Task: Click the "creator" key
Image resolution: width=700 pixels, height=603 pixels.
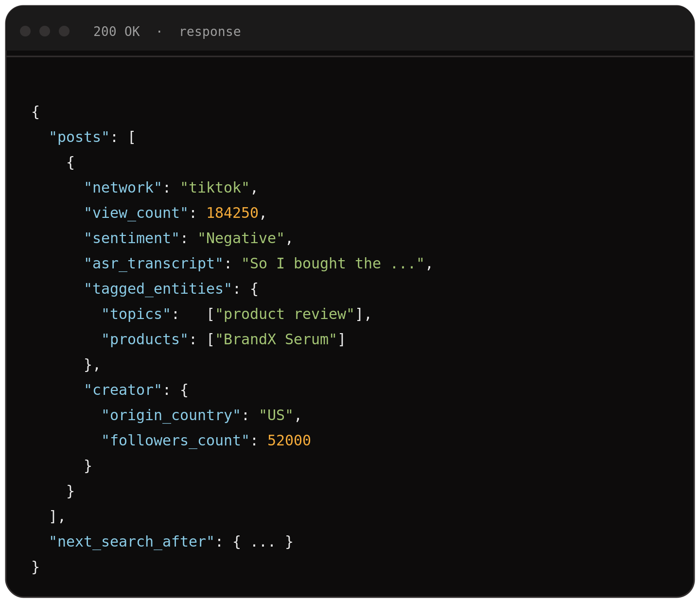Action: coord(123,390)
